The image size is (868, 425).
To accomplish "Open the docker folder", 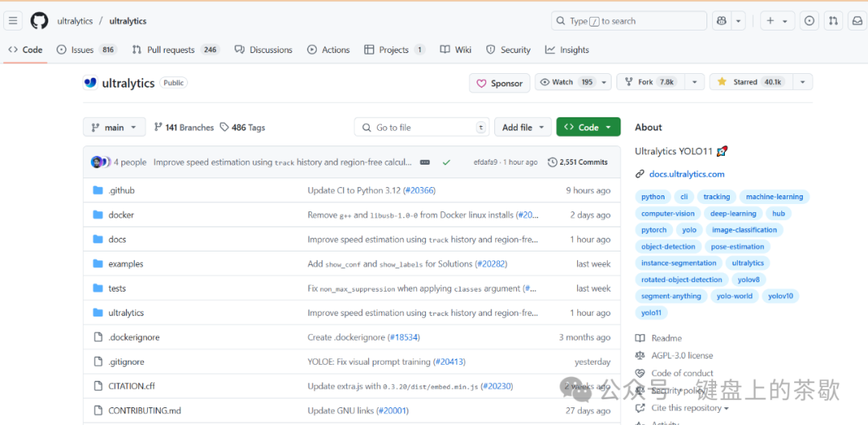I will click(x=121, y=215).
